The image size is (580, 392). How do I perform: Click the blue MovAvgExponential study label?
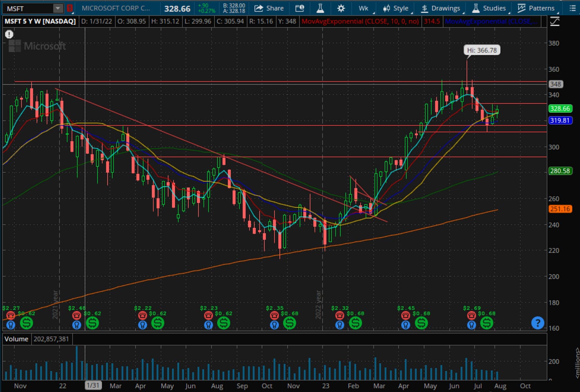(x=491, y=21)
